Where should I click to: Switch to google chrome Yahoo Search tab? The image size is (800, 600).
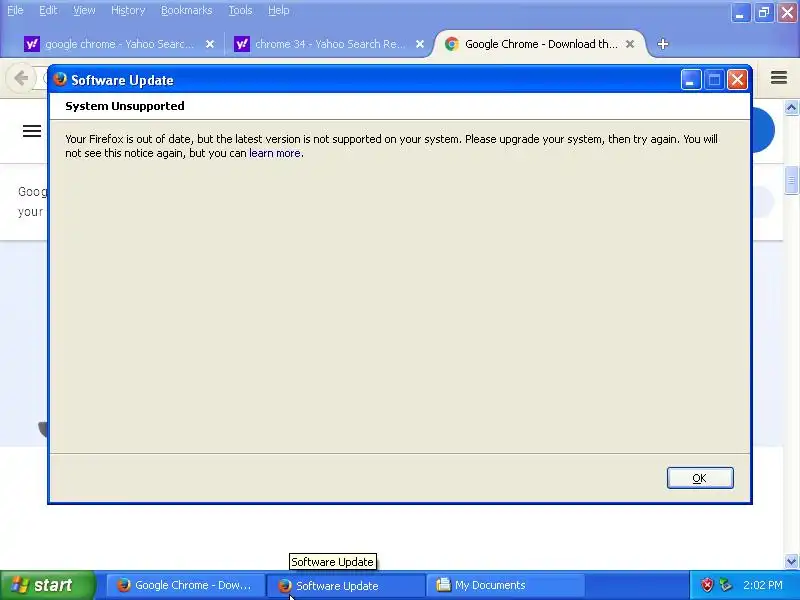[x=118, y=44]
